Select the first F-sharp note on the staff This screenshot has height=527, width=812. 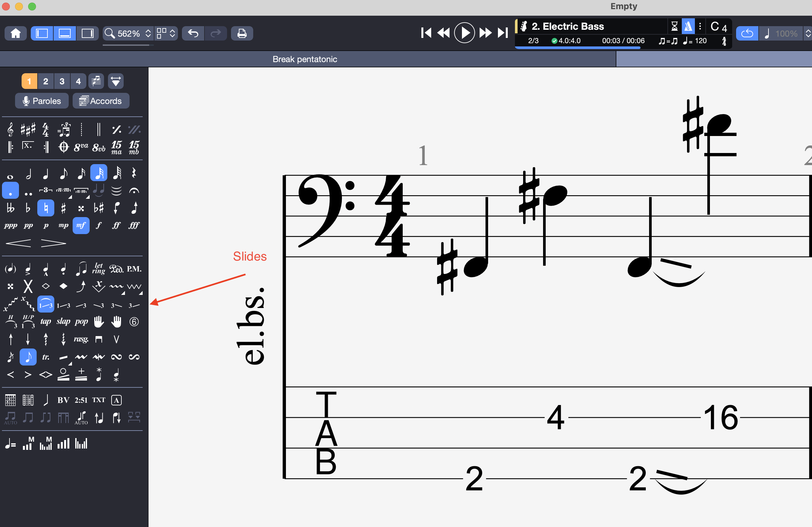476,267
